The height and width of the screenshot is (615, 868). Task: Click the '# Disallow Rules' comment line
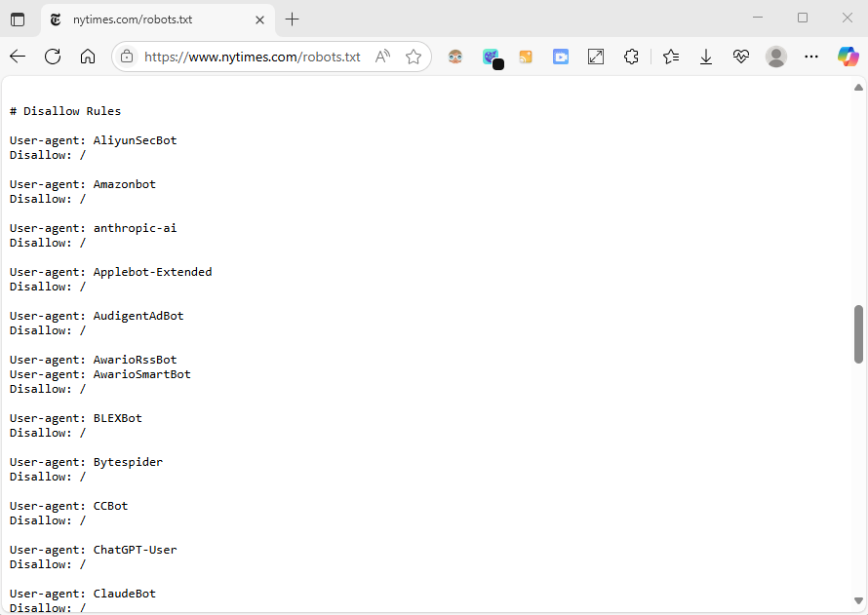[x=65, y=111]
